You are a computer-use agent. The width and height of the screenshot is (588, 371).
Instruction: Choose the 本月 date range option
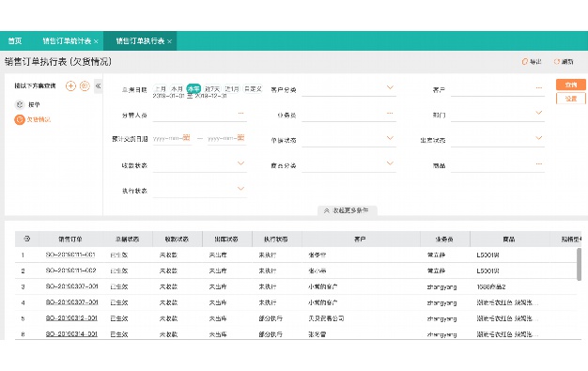click(177, 89)
